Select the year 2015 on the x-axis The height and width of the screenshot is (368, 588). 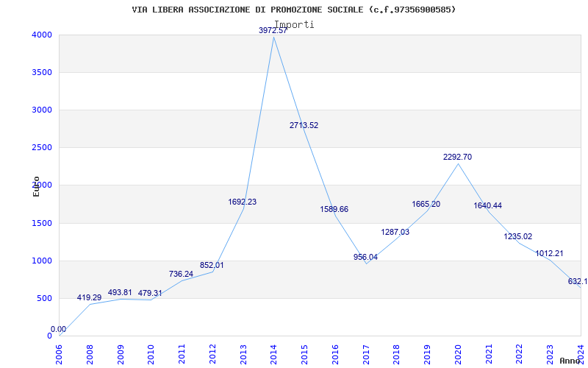coord(305,354)
